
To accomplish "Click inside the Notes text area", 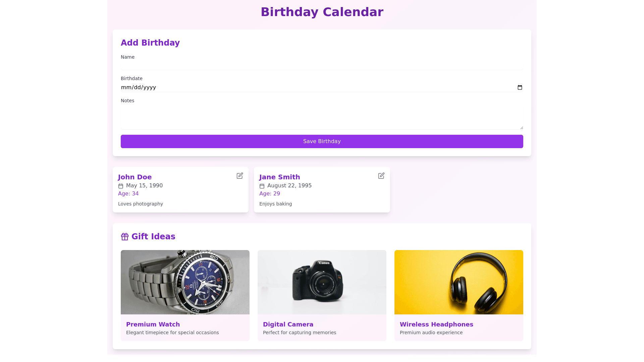I will [322, 117].
